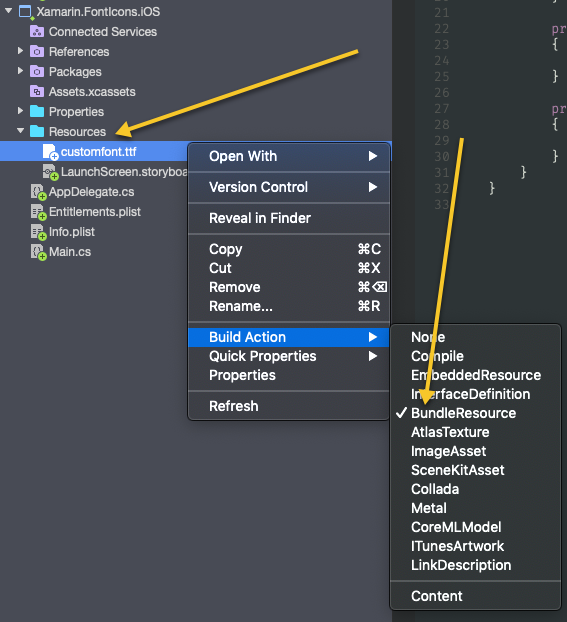Expand the Packages folder
This screenshot has height=622, width=567.
click(20, 71)
